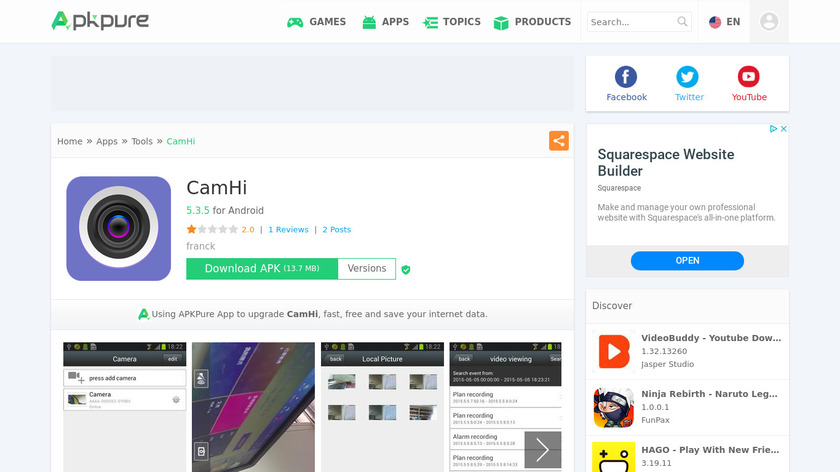Go to Home breadcrumb

[70, 141]
